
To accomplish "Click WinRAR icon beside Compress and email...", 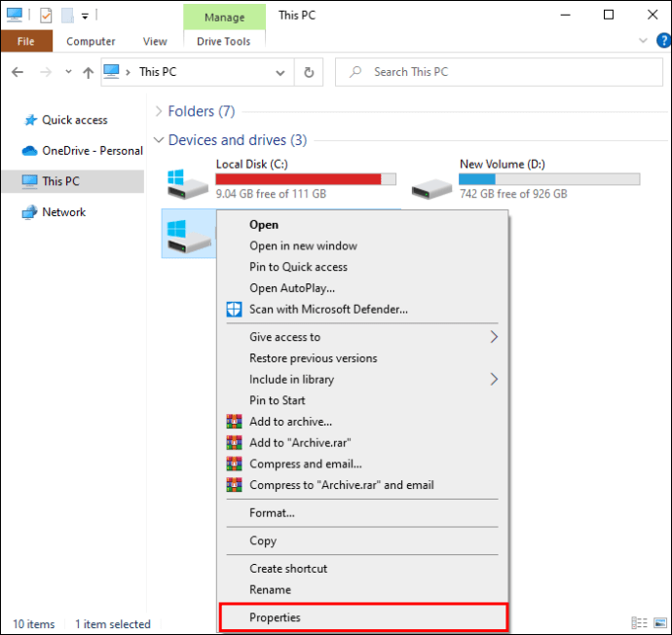I will click(x=234, y=464).
